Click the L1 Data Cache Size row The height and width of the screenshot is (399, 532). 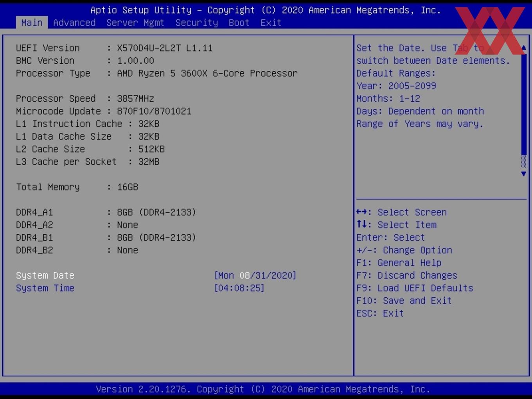point(88,137)
